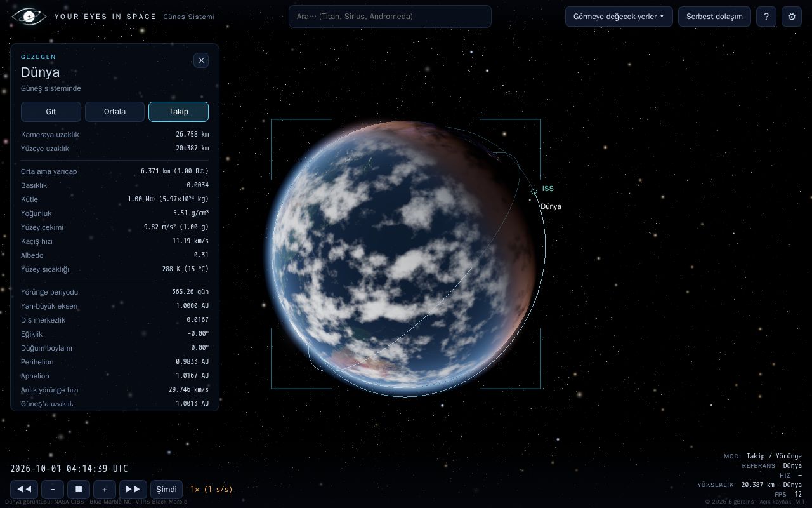
Task: Close the Dünya info panel
Action: click(x=201, y=60)
